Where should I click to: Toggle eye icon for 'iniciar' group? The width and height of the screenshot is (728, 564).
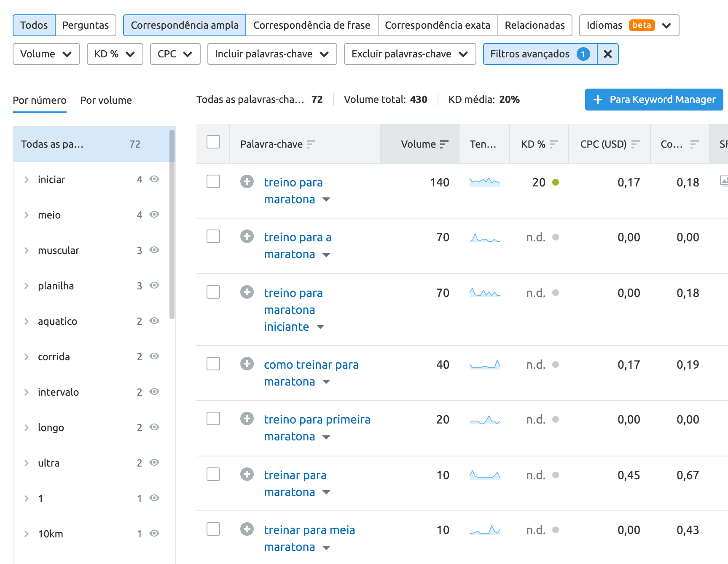154,179
